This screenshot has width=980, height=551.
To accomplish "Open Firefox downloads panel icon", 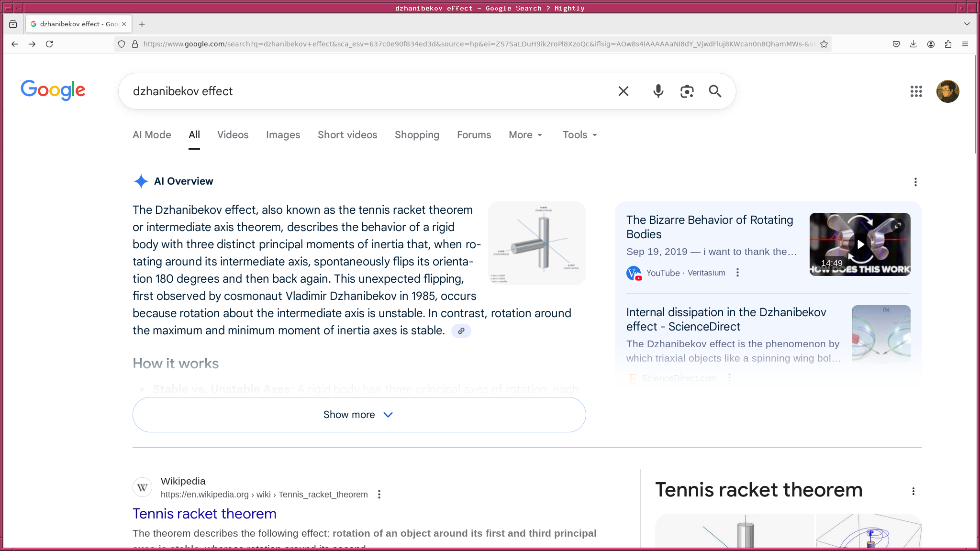I will tap(913, 44).
